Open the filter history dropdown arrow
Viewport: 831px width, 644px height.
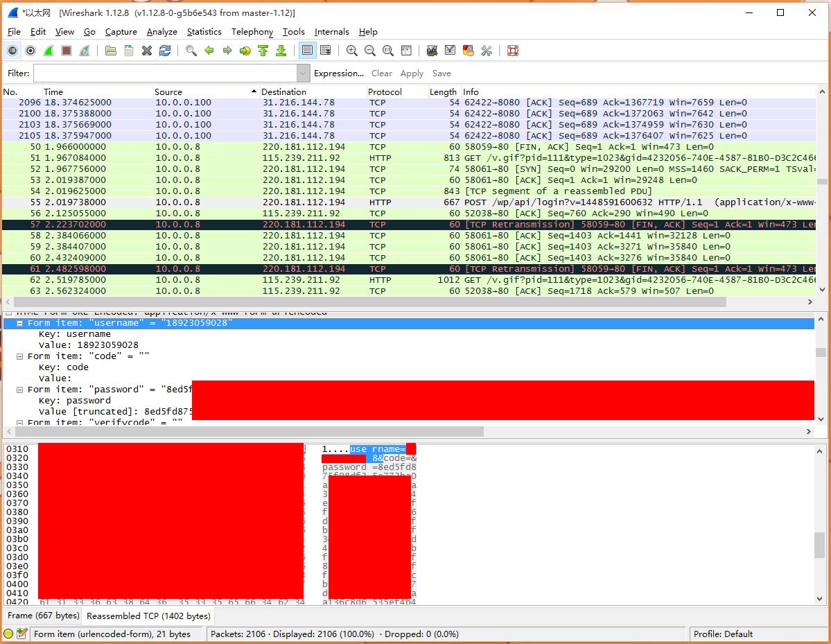click(303, 73)
